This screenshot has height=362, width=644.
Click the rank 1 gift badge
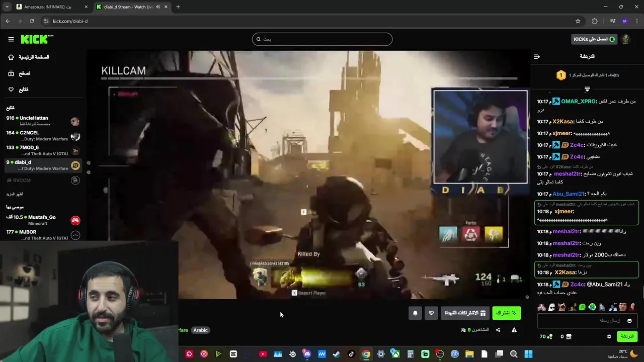click(561, 75)
